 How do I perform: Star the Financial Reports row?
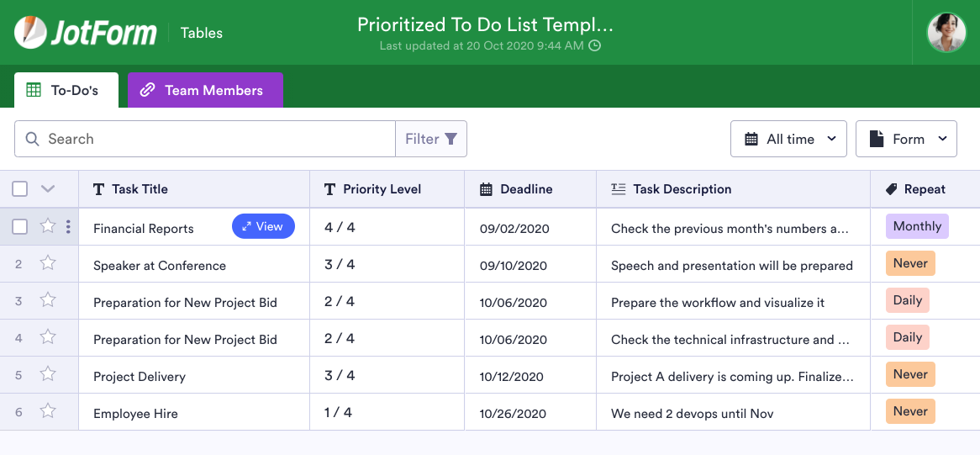[48, 226]
